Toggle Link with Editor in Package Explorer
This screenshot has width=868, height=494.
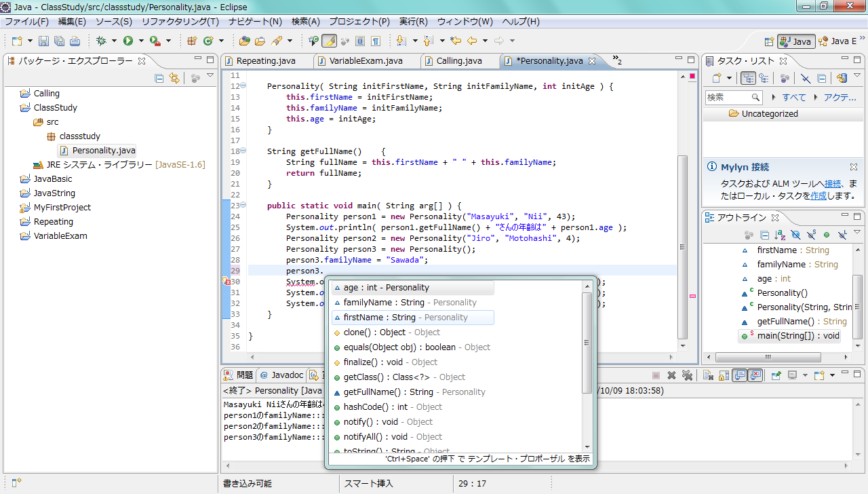click(x=174, y=78)
